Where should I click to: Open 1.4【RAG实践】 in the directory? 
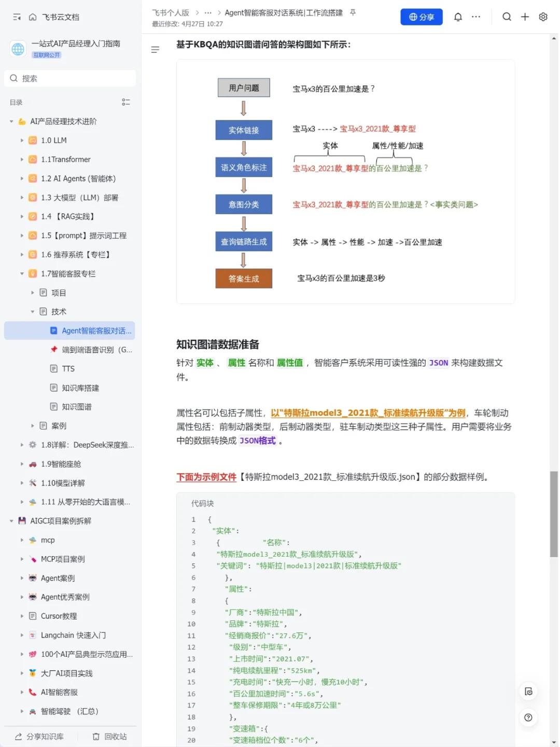69,216
